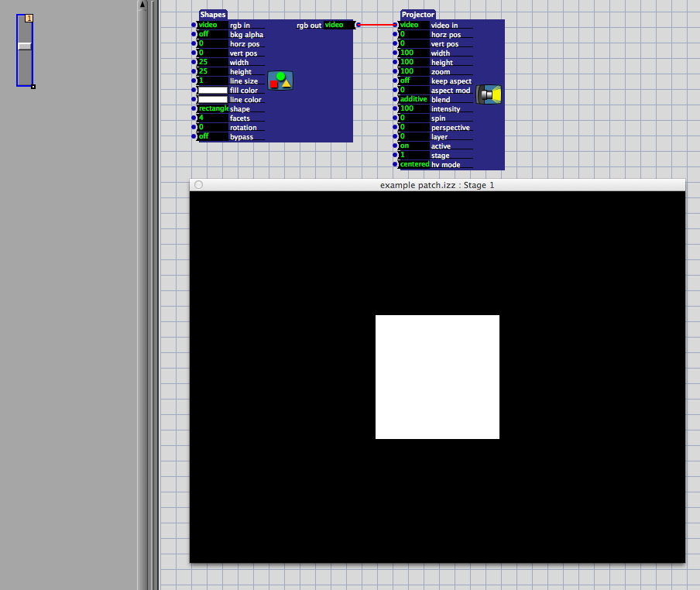Click the rgb out output port

pyautogui.click(x=358, y=26)
